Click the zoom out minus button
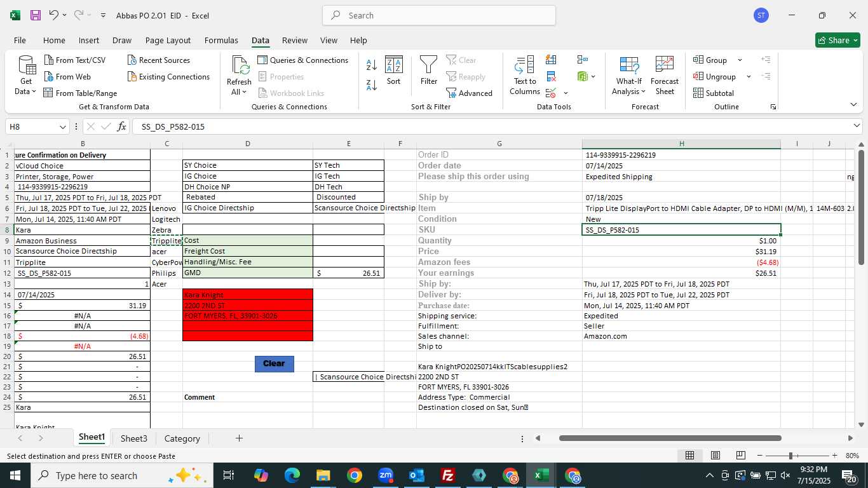This screenshot has height=488, width=868. point(759,456)
